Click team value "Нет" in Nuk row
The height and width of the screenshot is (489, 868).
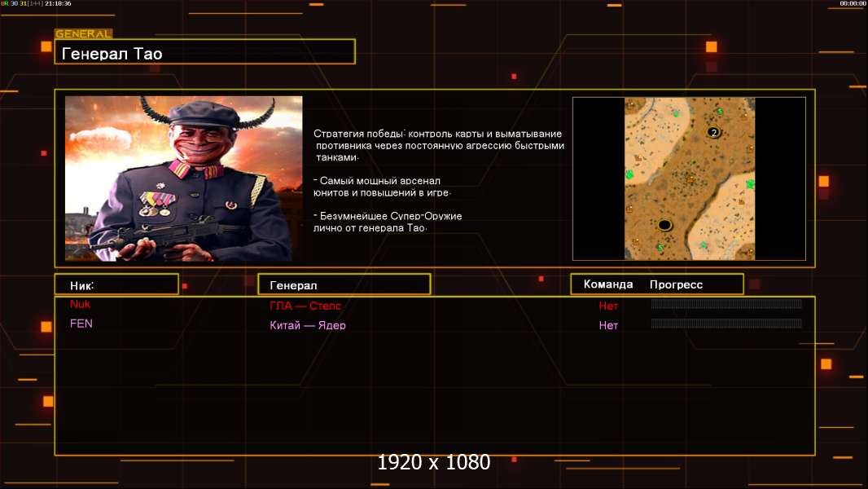coord(607,306)
